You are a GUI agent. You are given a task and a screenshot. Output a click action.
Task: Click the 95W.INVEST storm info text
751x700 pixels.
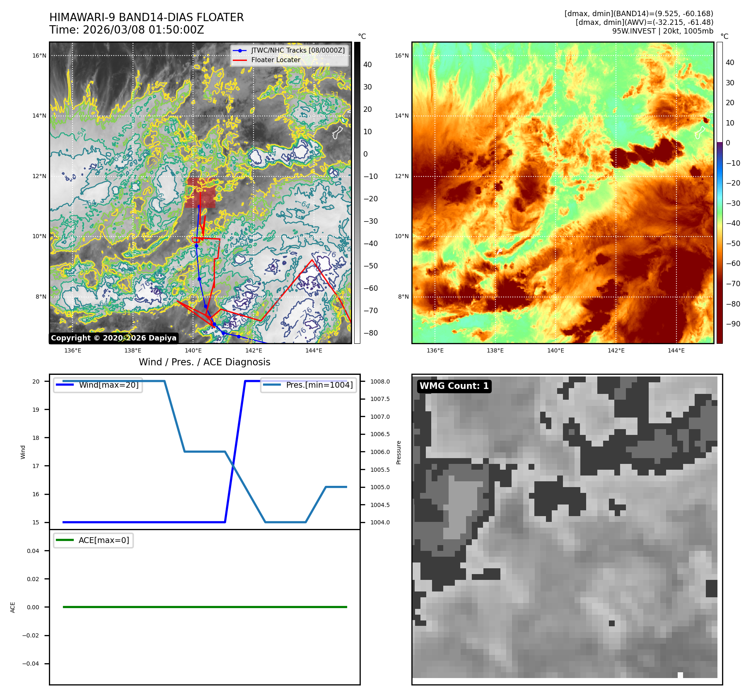pos(663,31)
